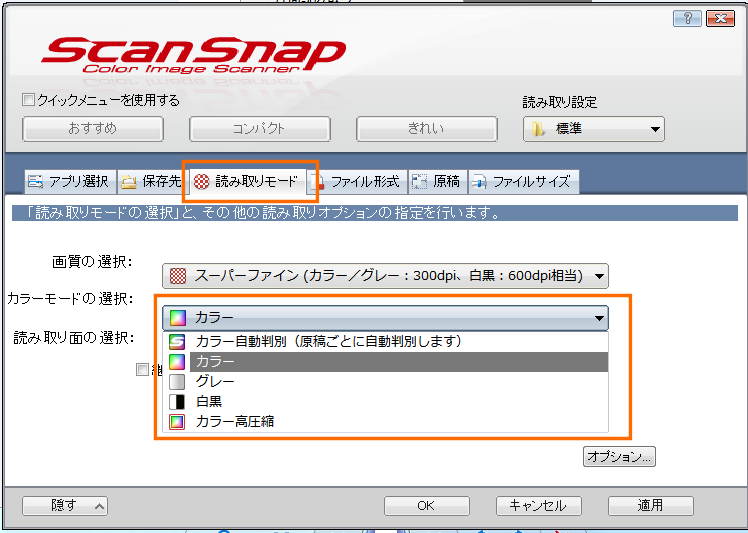Expand the 画質の選択 スーパーファイン dropdown
Image resolution: width=748 pixels, height=533 pixels.
click(x=385, y=276)
